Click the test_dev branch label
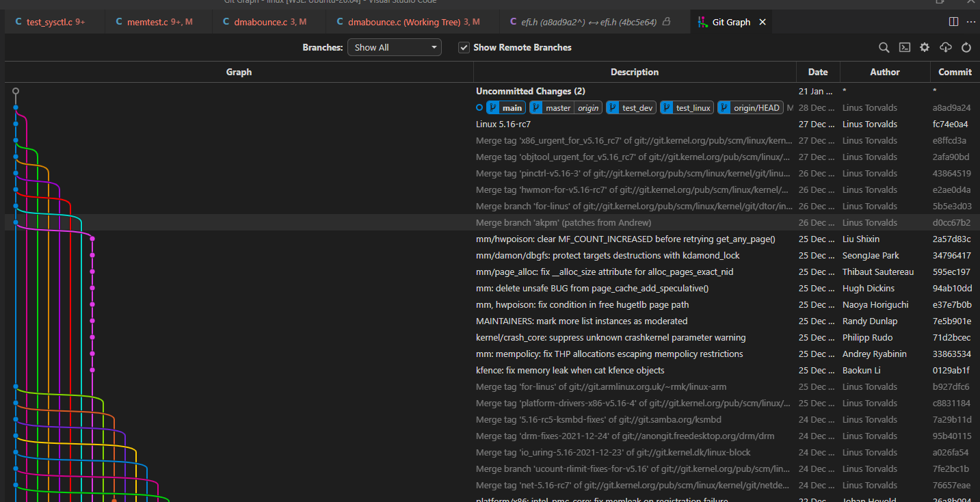This screenshot has height=502, width=980. [631, 108]
